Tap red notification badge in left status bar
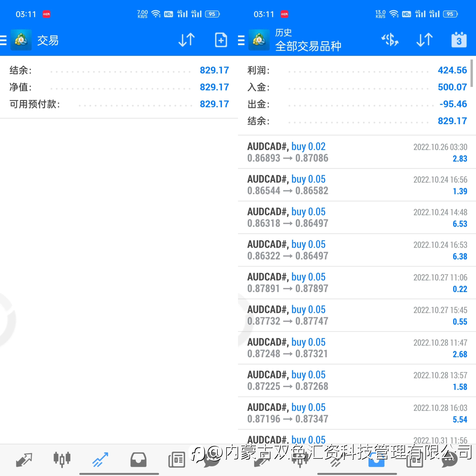This screenshot has height=476, width=476. pyautogui.click(x=46, y=14)
